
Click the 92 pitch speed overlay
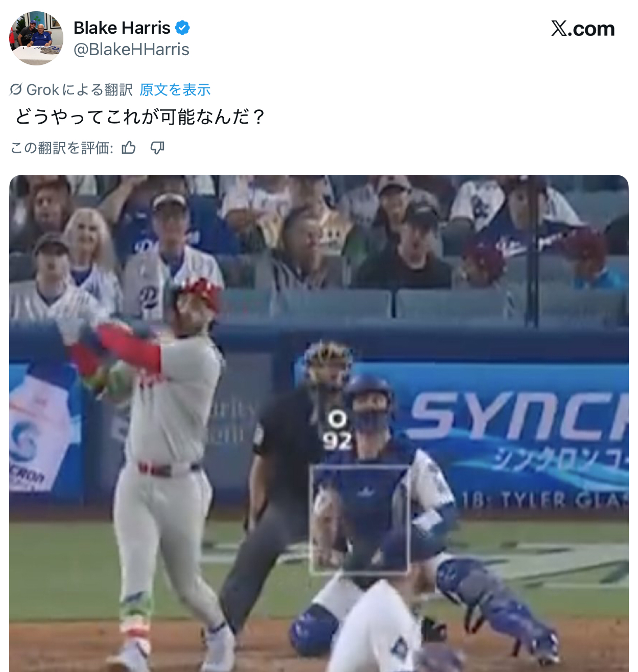(x=338, y=440)
